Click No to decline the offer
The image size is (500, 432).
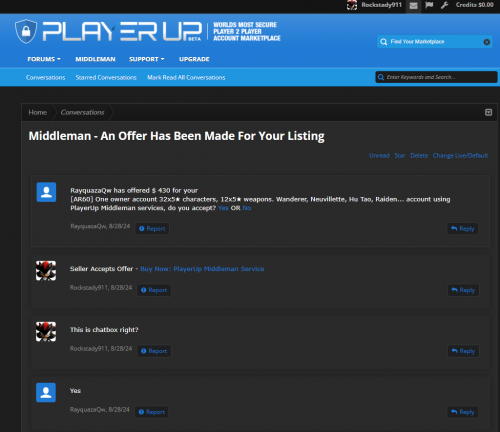247,208
